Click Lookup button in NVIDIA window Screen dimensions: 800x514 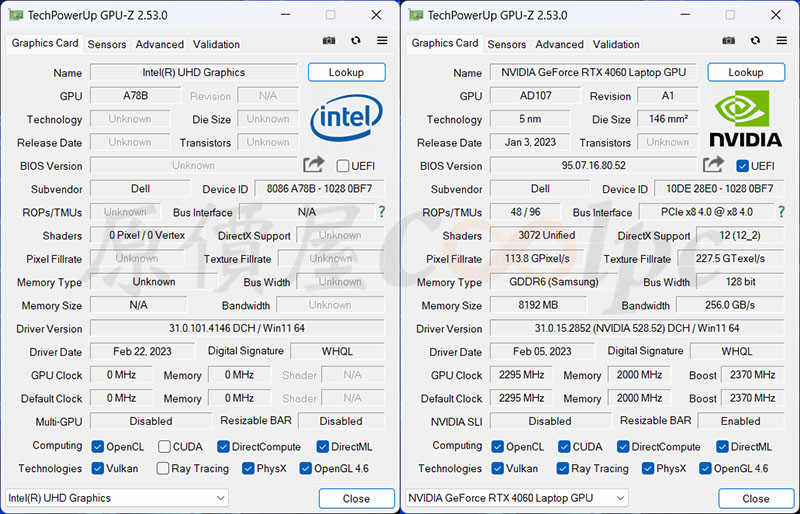746,72
